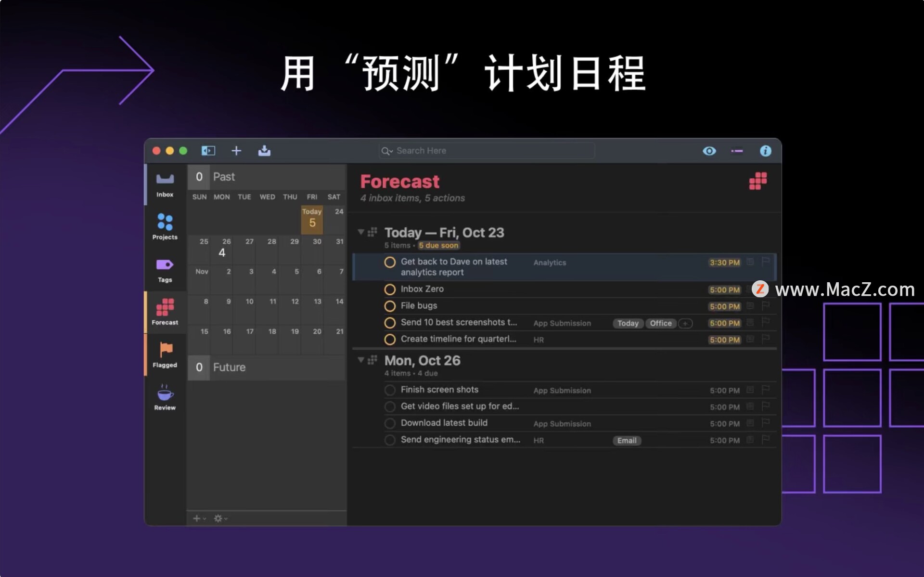Image resolution: width=924 pixels, height=577 pixels.
Task: Open note icon for Download latest build
Action: click(x=750, y=423)
